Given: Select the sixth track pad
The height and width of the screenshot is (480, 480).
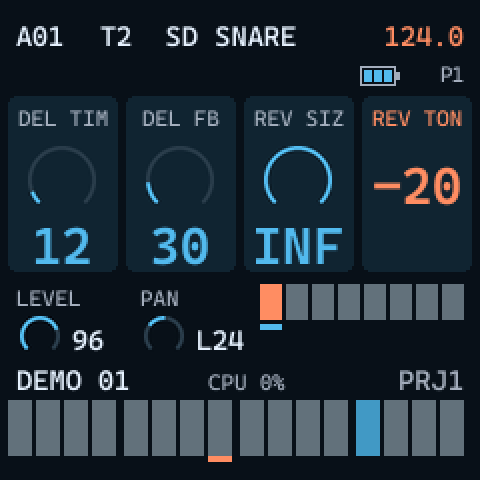Looking at the screenshot, I should [x=401, y=302].
